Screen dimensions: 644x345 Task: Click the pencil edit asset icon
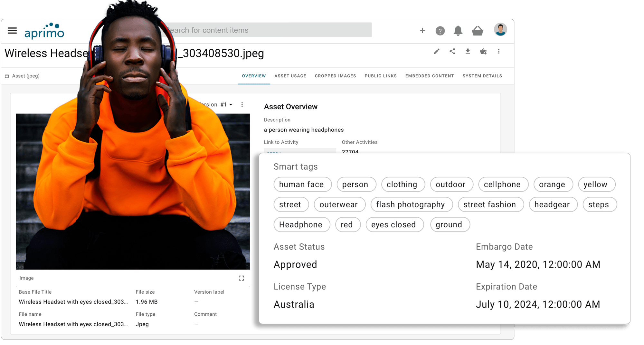(x=437, y=51)
